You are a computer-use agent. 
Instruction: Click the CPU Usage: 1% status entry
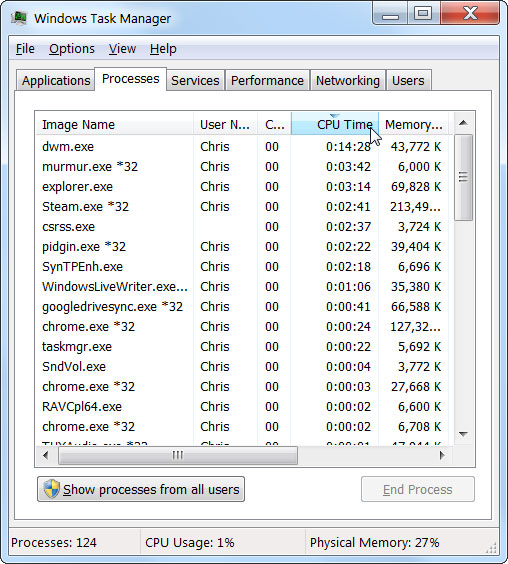pos(190,542)
